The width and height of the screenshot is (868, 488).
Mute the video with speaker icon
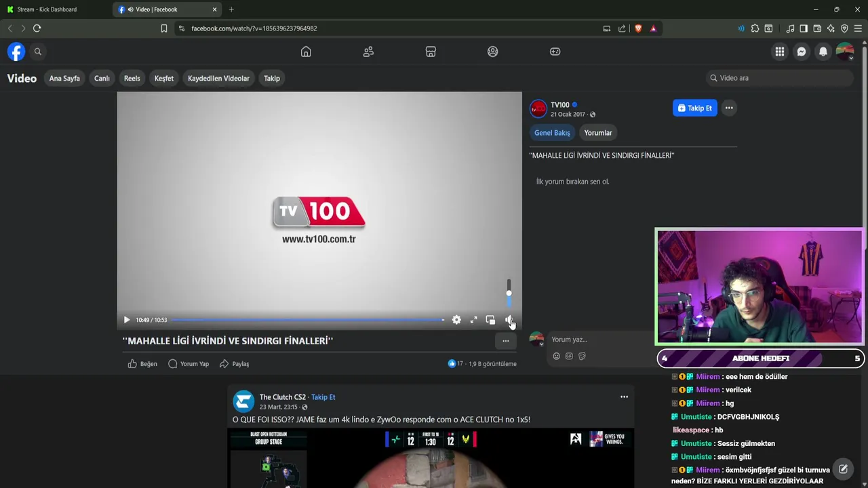[509, 320]
